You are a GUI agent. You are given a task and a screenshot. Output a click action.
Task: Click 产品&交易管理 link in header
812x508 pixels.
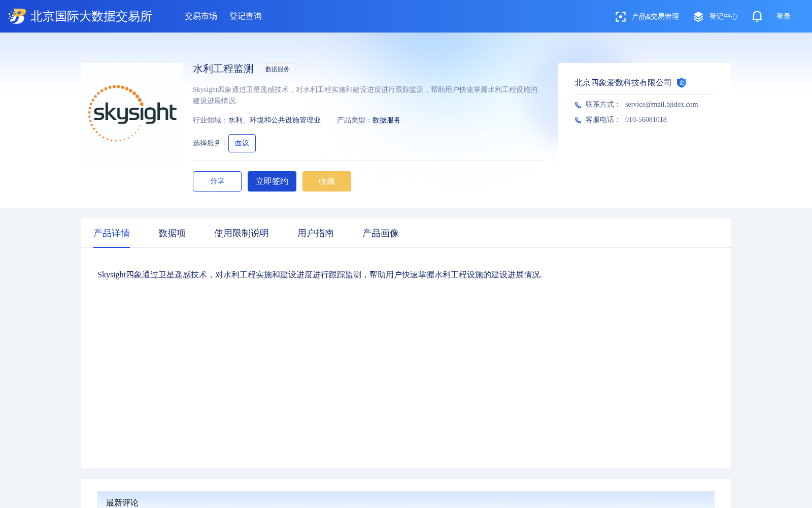click(655, 17)
